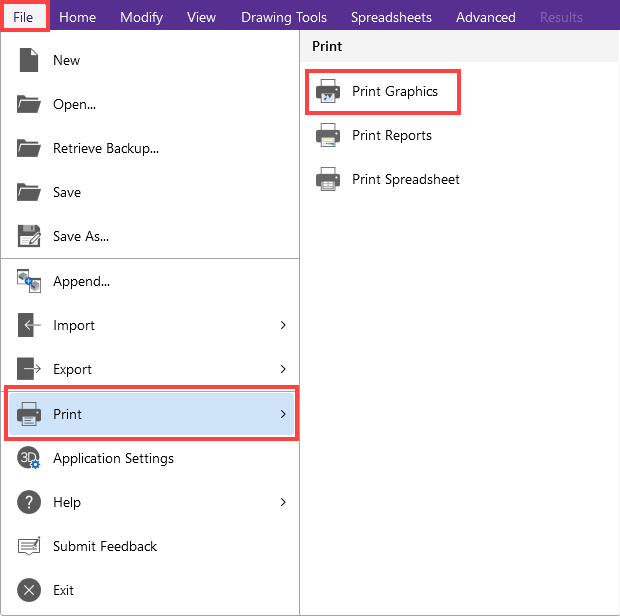The height and width of the screenshot is (616, 620).
Task: Click the Save As floppy disk icon
Action: tap(28, 236)
